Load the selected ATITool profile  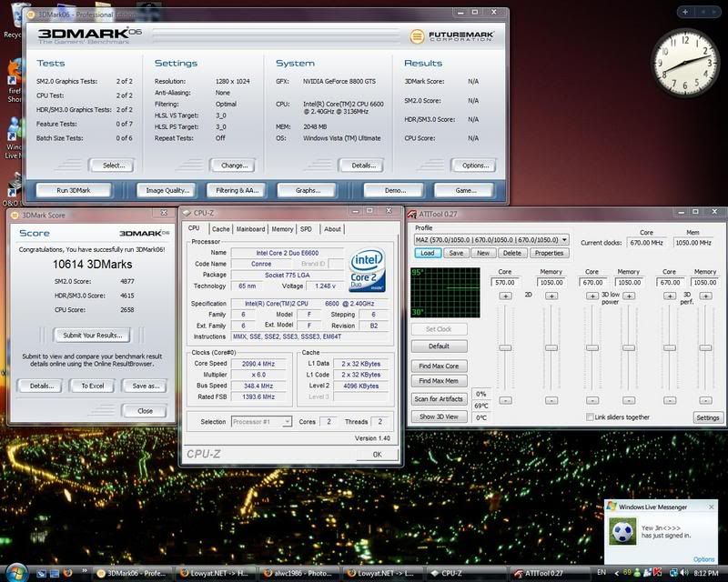coord(428,253)
